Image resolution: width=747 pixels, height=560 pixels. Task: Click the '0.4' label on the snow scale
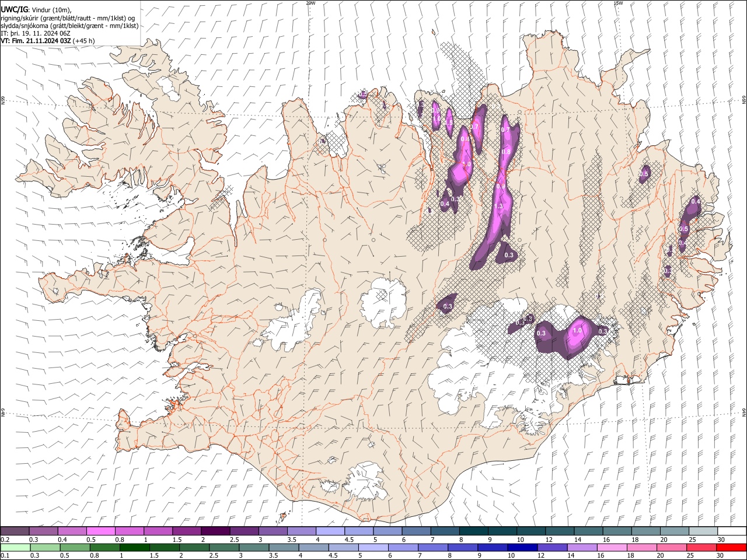tap(62, 540)
